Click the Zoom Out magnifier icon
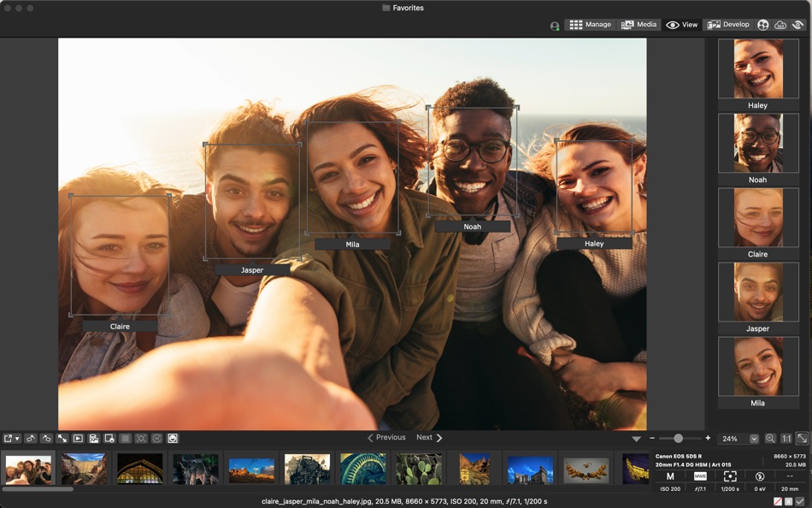The height and width of the screenshot is (508, 812). 768,439
